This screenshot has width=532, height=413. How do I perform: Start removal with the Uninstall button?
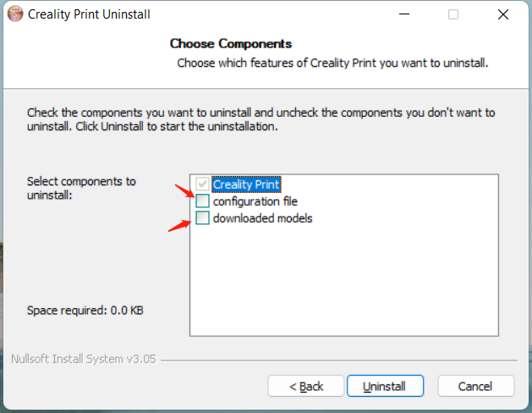click(x=385, y=386)
